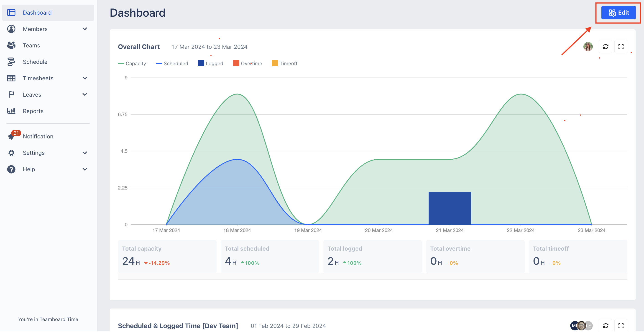Fullscreen the Scheduled & Logged Time chart
Screen dimensions: 644x332
pyautogui.click(x=621, y=325)
